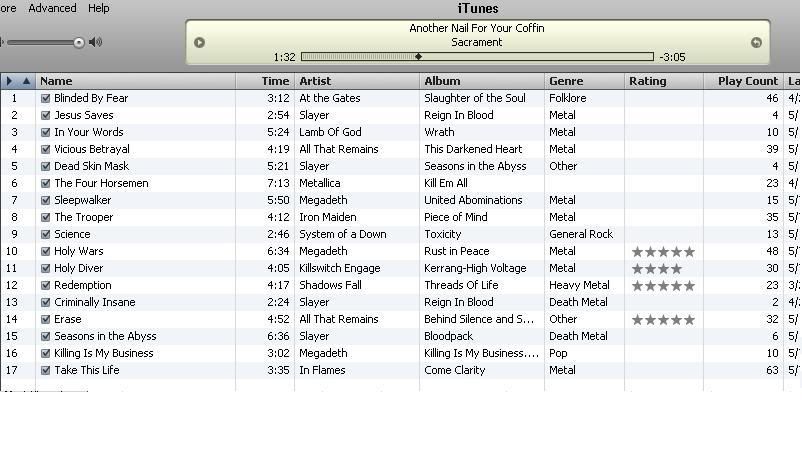802x452 pixels.
Task: Click the Genre column header
Action: [x=566, y=81]
